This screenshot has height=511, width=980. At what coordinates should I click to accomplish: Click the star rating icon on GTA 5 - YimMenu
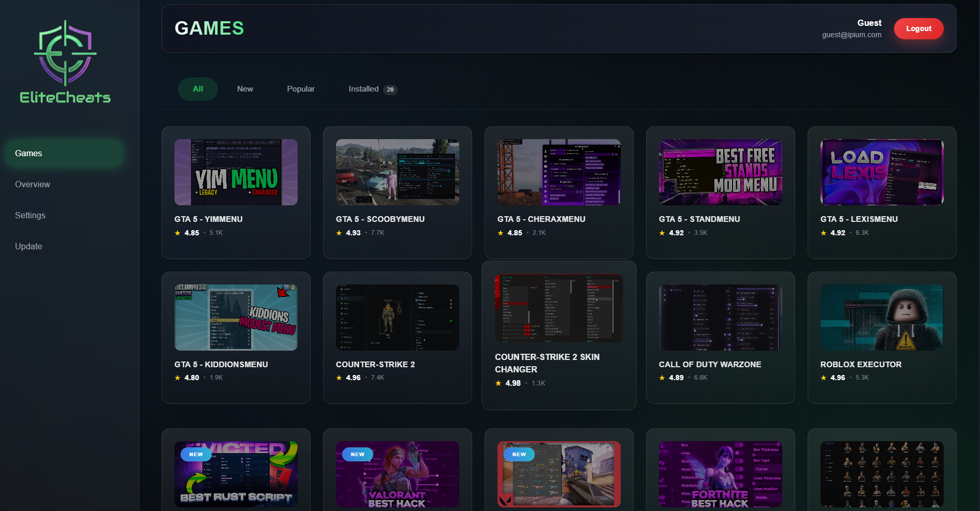177,233
